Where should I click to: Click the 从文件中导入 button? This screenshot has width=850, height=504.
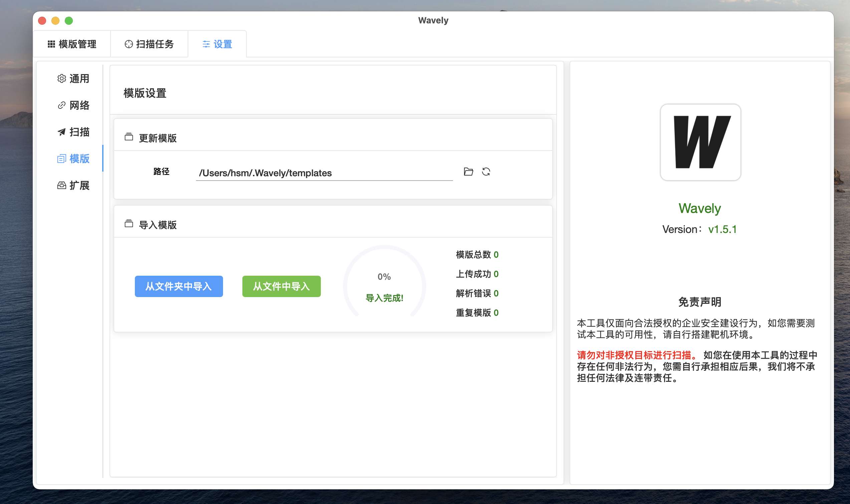(281, 286)
